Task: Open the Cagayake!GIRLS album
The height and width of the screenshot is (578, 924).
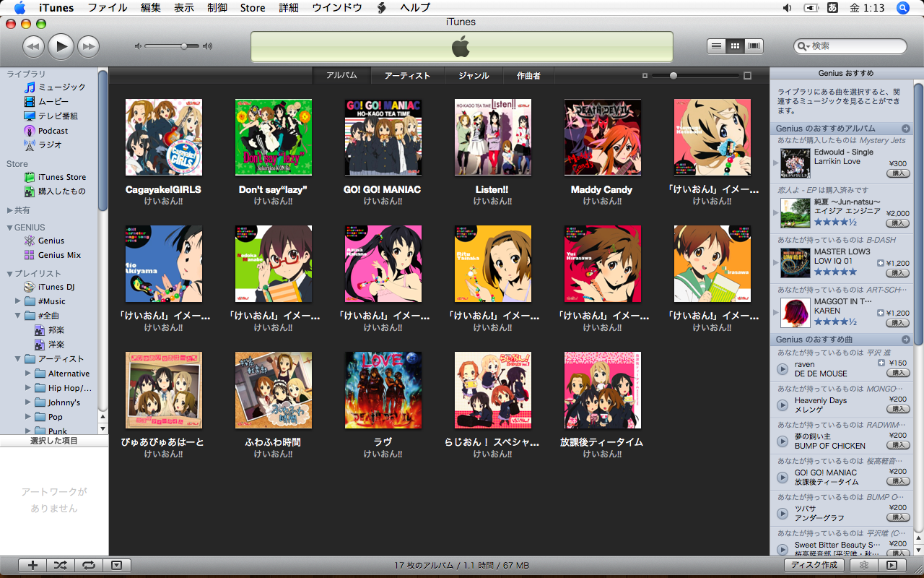Action: (163, 137)
